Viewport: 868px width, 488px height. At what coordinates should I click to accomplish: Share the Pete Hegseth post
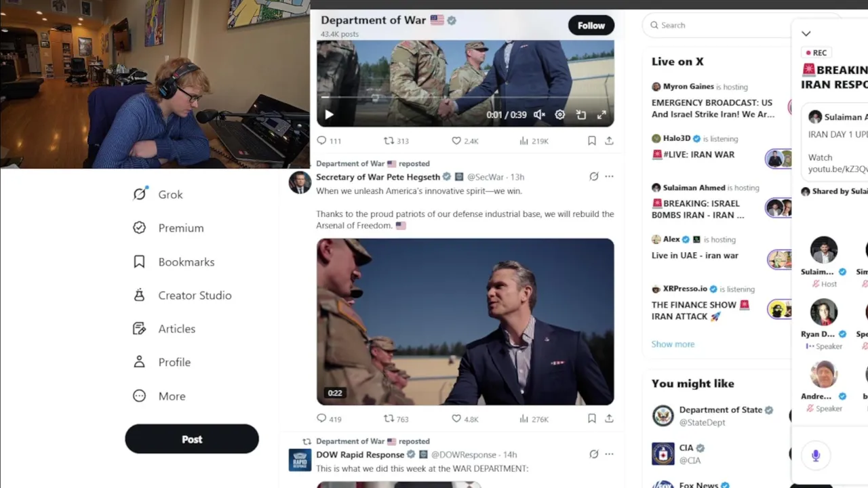pyautogui.click(x=609, y=419)
